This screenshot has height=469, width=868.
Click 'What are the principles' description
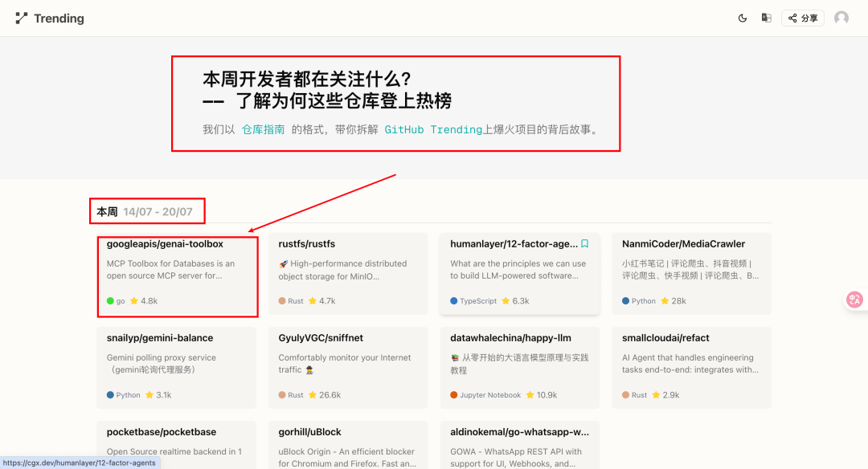(x=518, y=269)
